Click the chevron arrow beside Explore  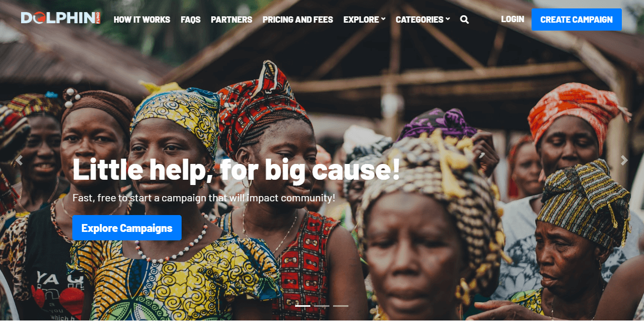click(x=384, y=19)
